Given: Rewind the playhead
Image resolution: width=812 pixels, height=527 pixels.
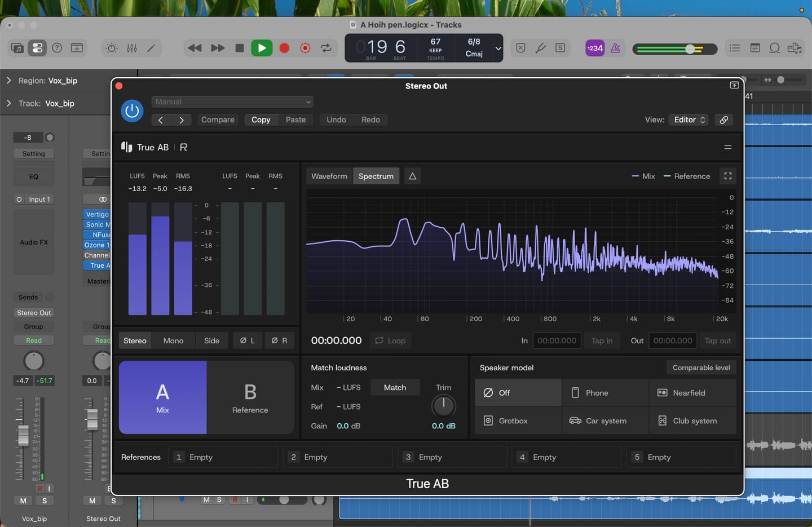Looking at the screenshot, I should pyautogui.click(x=195, y=48).
